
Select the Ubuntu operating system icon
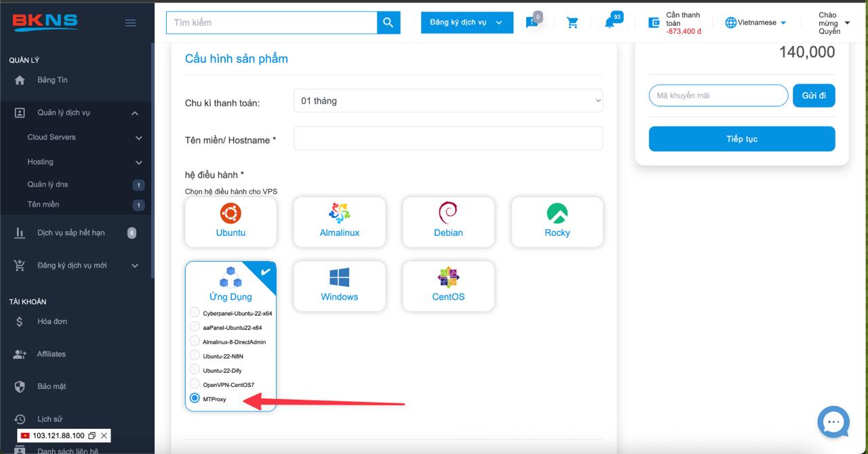click(231, 222)
